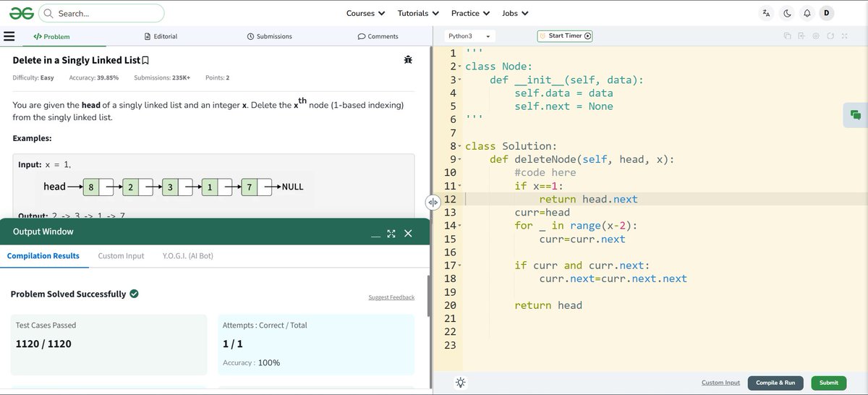The height and width of the screenshot is (395, 868).
Task: Report a bug with the bug icon
Action: [x=408, y=60]
